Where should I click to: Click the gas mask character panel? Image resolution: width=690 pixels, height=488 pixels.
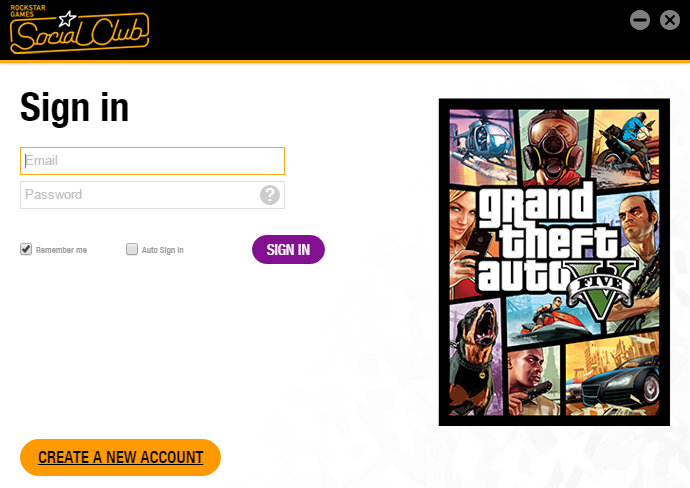coord(553,147)
